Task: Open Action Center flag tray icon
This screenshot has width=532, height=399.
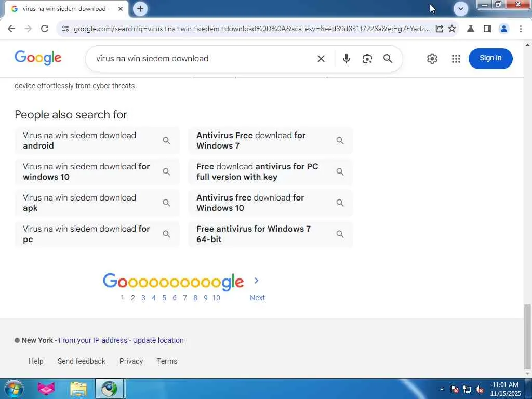Action: (x=455, y=389)
